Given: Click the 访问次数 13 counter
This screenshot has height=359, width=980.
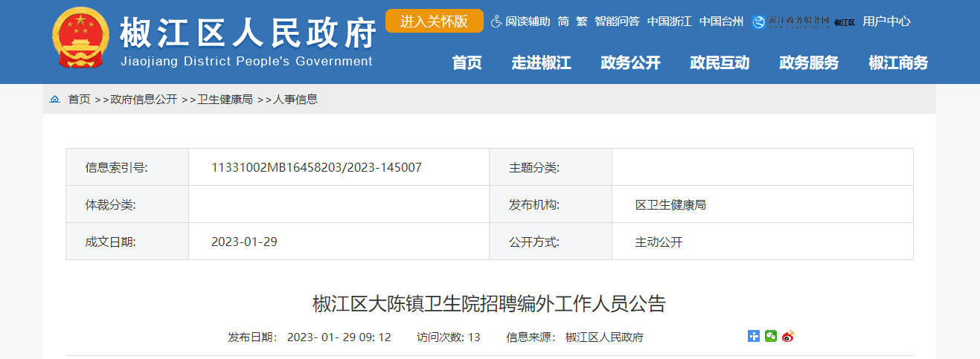Looking at the screenshot, I should 449,337.
